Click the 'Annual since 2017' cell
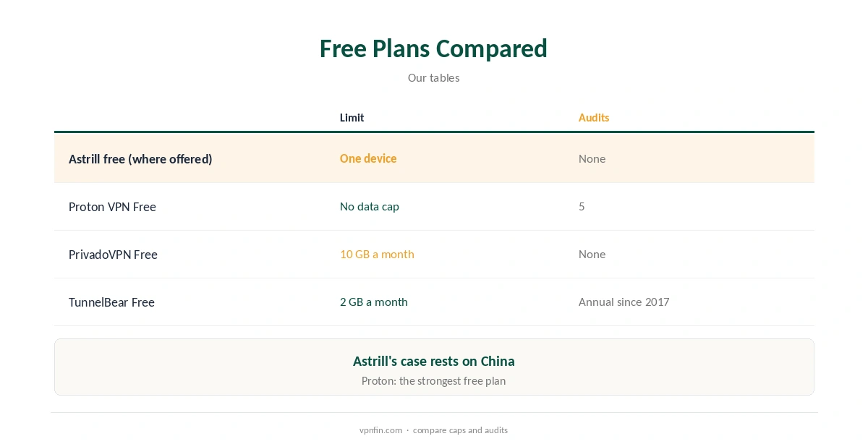Screen dimensions: 868x444 pyautogui.click(x=624, y=302)
